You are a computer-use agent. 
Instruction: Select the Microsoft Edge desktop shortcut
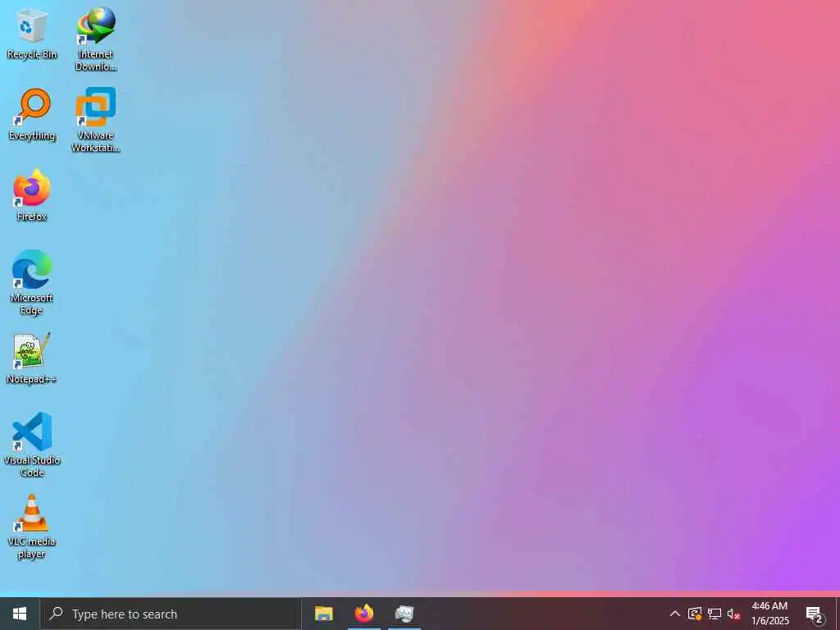pos(32,282)
